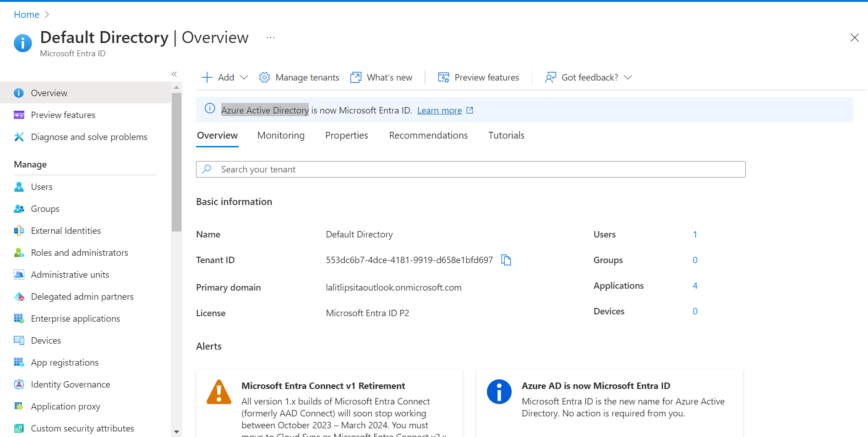This screenshot has width=868, height=437.
Task: Open the Azure AD is now Microsoft Entra ID alert
Action: pos(609,403)
